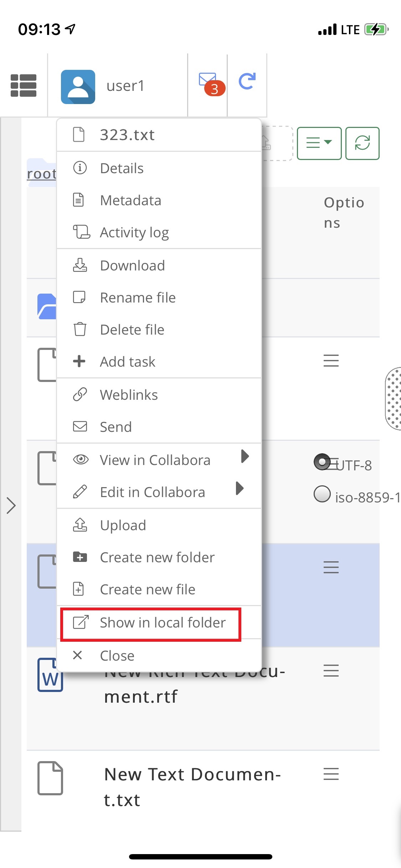The image size is (401, 868).
Task: Select Metadata in the context menu
Action: click(x=159, y=200)
